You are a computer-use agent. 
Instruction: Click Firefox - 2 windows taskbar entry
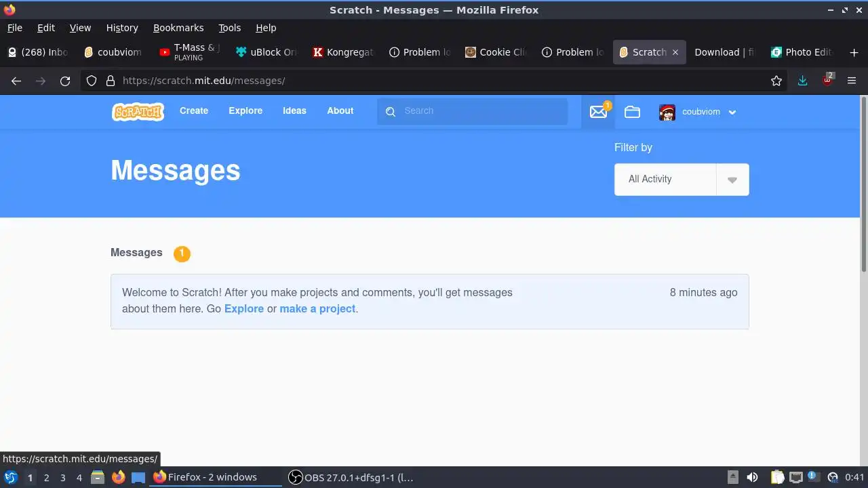215,477
